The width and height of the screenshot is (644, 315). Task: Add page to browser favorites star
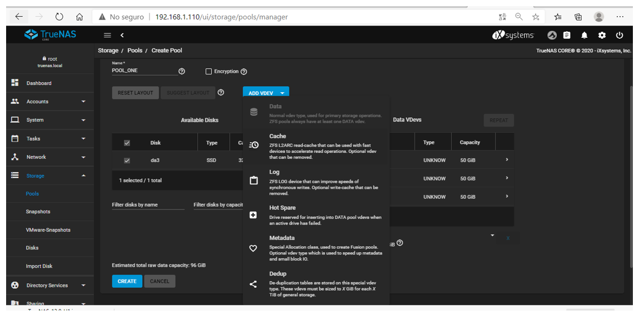pyautogui.click(x=536, y=17)
